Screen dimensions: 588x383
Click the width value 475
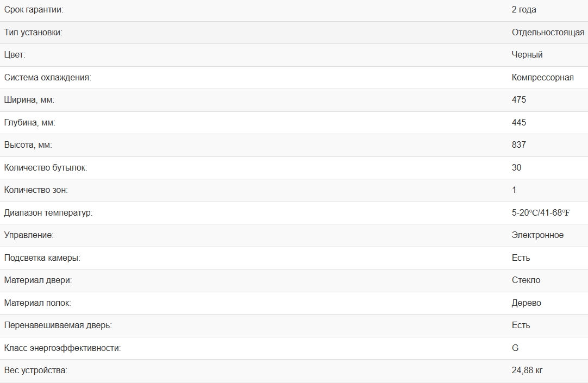pyautogui.click(x=518, y=100)
